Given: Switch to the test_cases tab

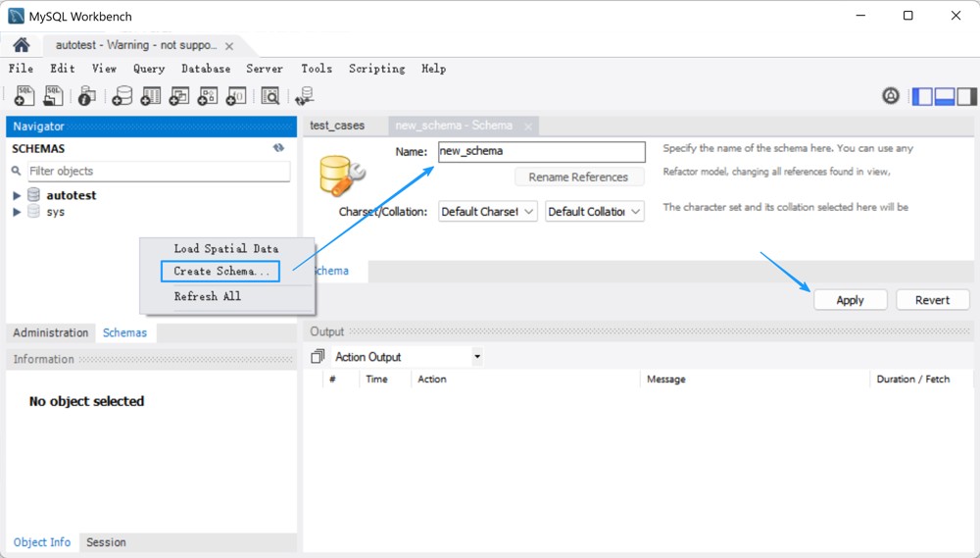Looking at the screenshot, I should pos(337,126).
